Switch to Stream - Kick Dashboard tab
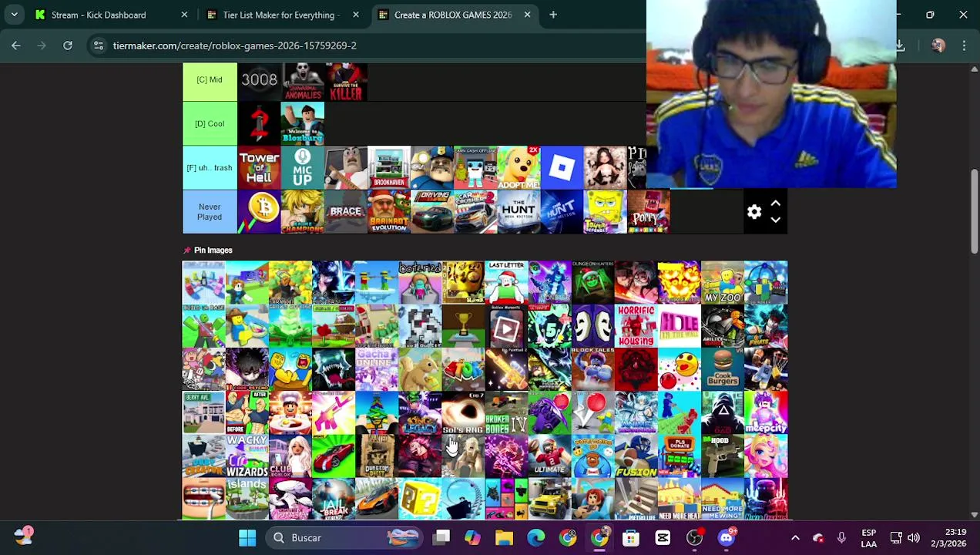Screen dimensions: 980x555 click(108, 15)
